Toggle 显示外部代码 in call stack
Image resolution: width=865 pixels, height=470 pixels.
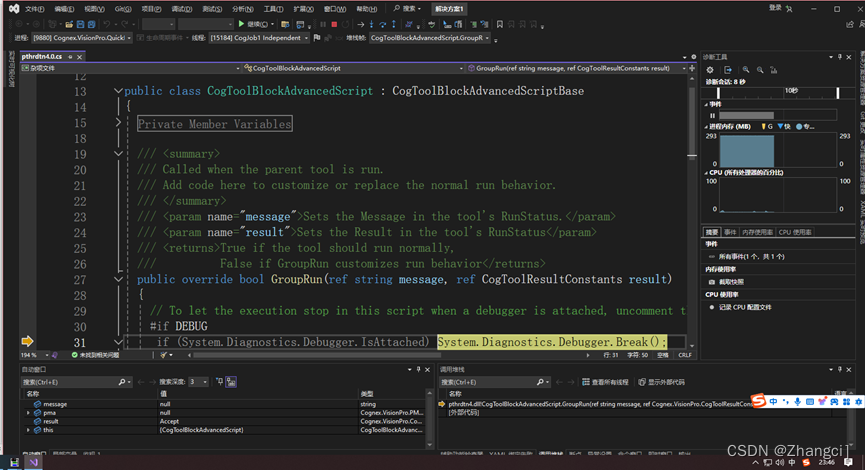(x=661, y=382)
